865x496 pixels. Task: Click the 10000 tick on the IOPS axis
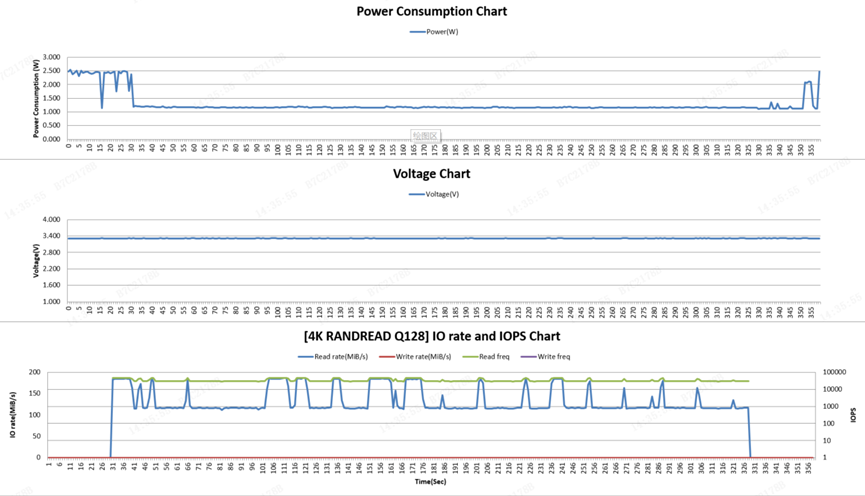click(x=833, y=390)
